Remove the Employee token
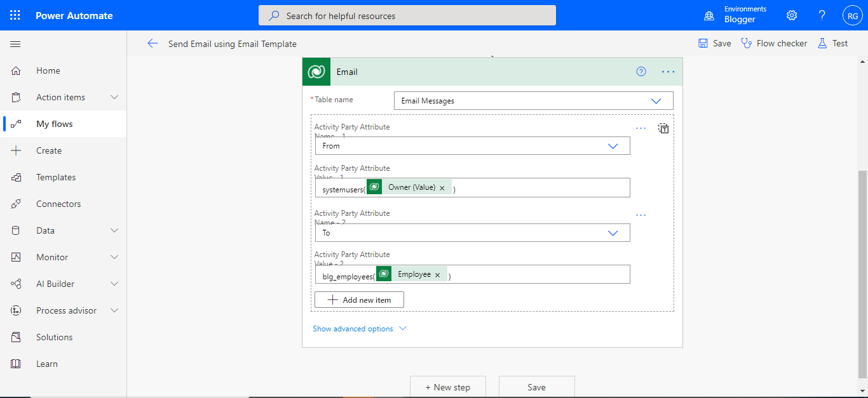868x398 pixels. click(437, 275)
